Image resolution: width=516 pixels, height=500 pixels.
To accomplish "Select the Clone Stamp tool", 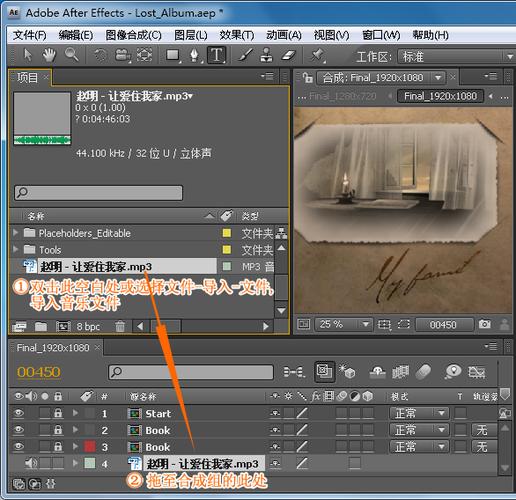I will pyautogui.click(x=266, y=55).
